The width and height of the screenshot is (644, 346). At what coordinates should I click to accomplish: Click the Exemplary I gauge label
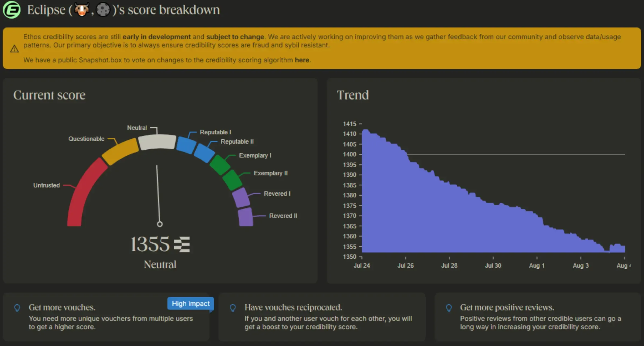click(x=255, y=155)
